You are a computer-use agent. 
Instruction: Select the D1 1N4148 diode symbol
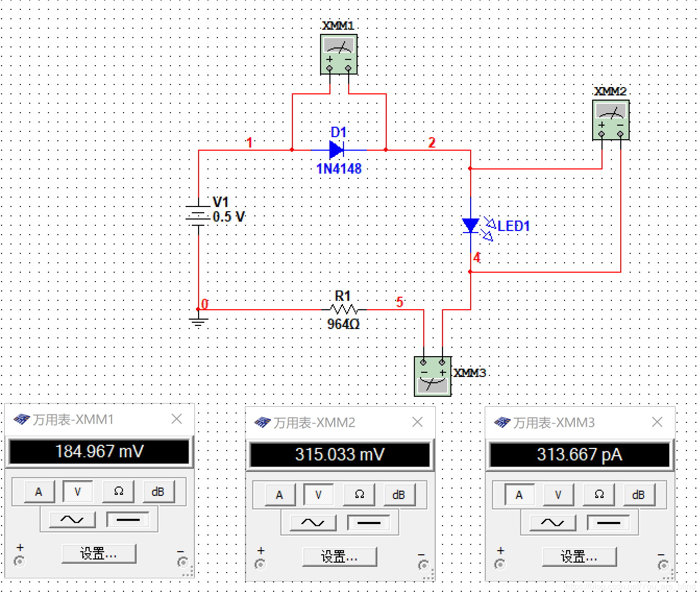(337, 150)
